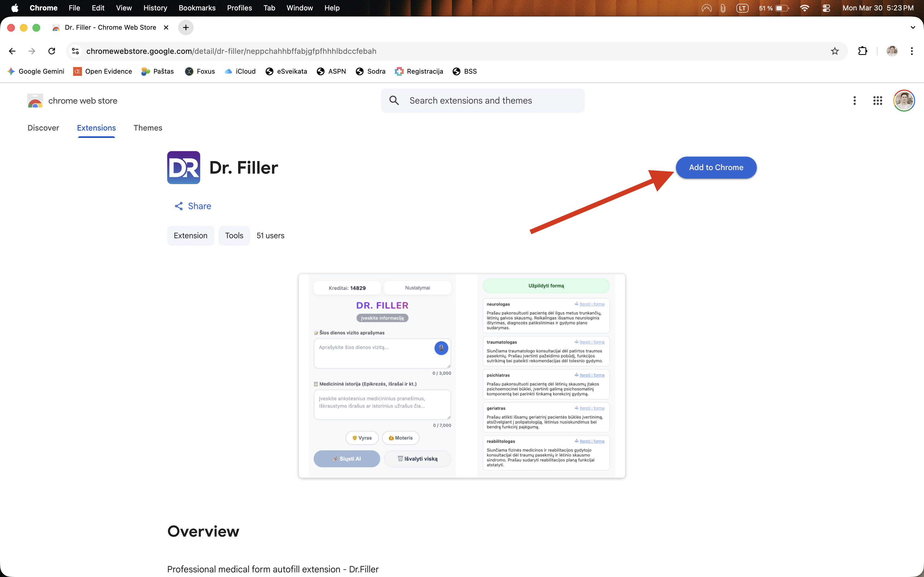The height and width of the screenshot is (577, 924).
Task: Click the Share icon under Dr. Filler
Action: pyautogui.click(x=178, y=206)
